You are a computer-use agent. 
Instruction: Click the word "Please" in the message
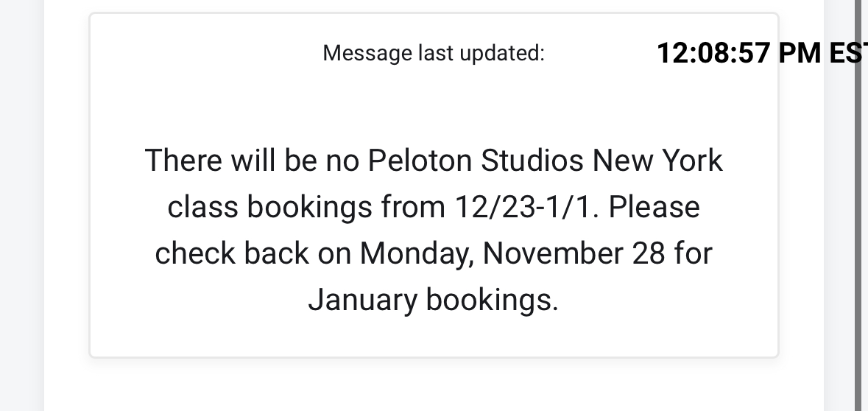point(654,207)
